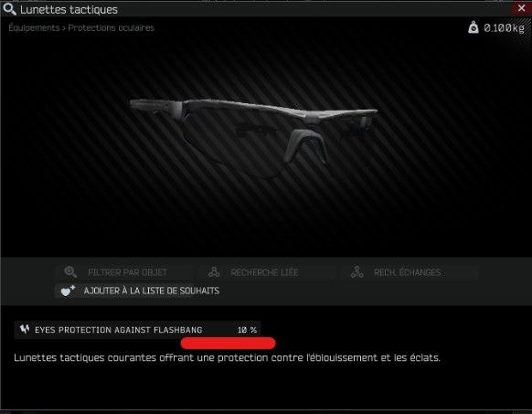
Task: Select the Filtrer par objet button
Action: pos(124,272)
